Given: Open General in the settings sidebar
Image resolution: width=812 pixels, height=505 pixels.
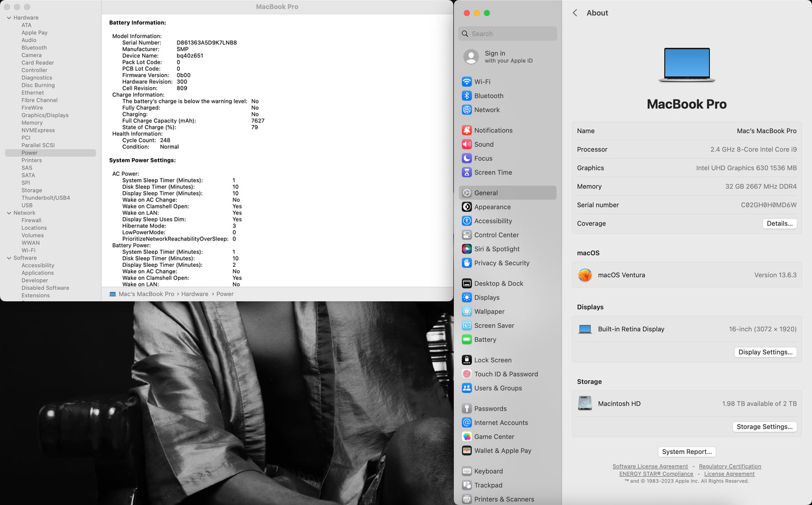Looking at the screenshot, I should coord(507,193).
